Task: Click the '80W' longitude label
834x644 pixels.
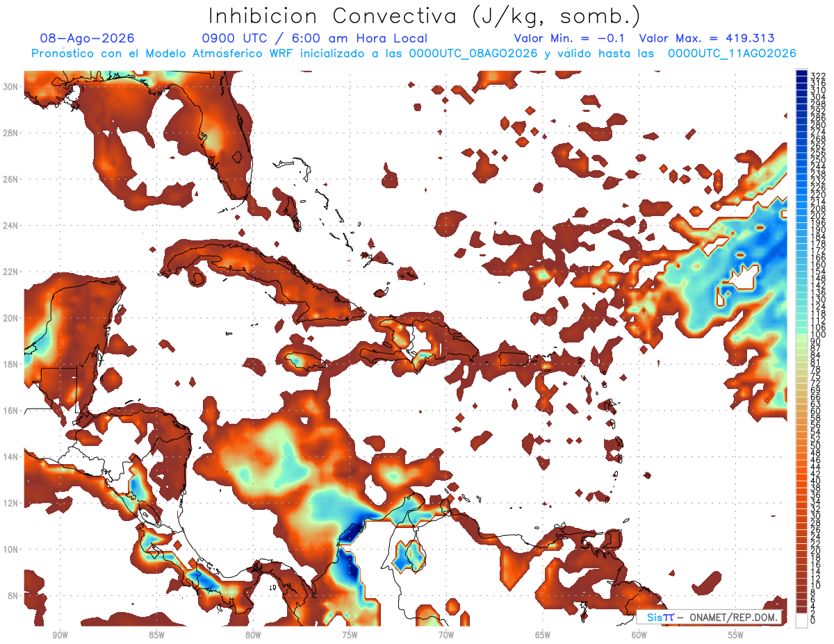Action: (x=253, y=636)
